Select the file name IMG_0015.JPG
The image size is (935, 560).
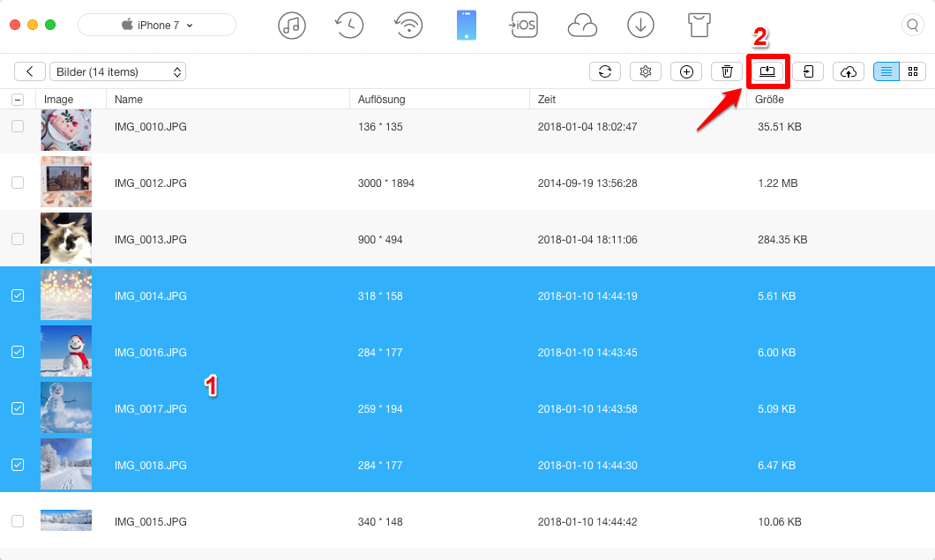[151, 522]
